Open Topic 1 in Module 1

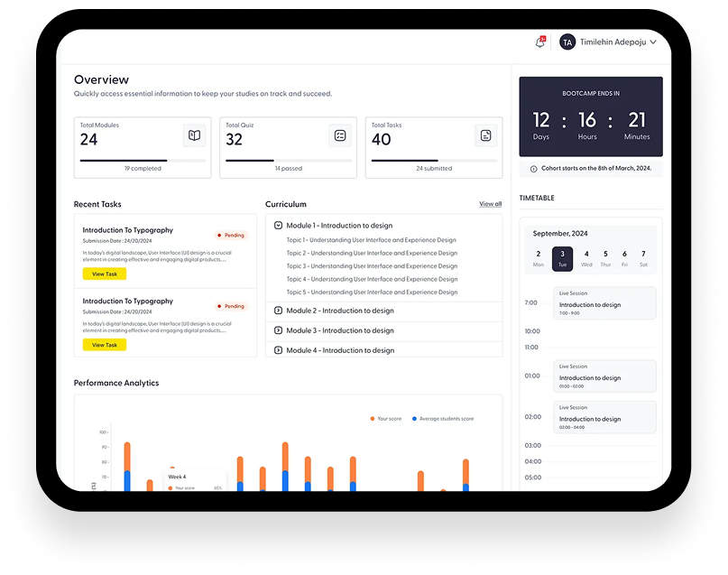point(372,240)
